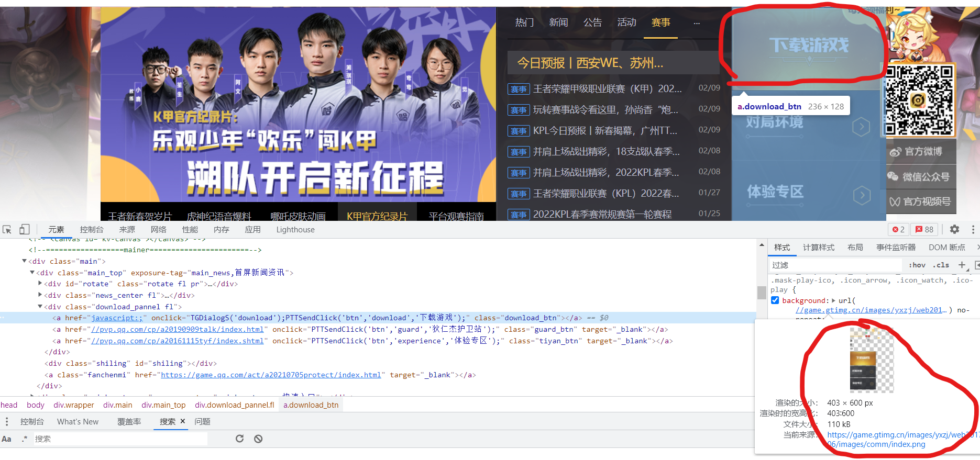The width and height of the screenshot is (980, 460).
Task: Open the Lighthouse tab
Action: click(x=295, y=229)
